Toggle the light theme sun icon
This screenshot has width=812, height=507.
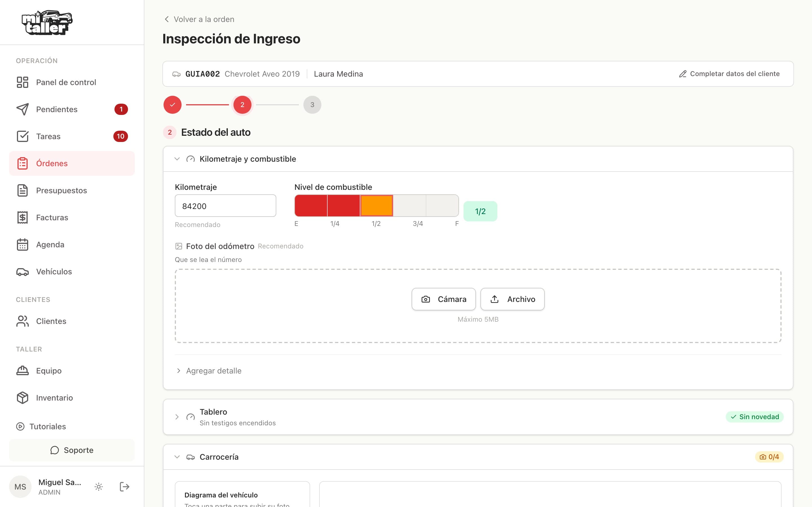98,486
